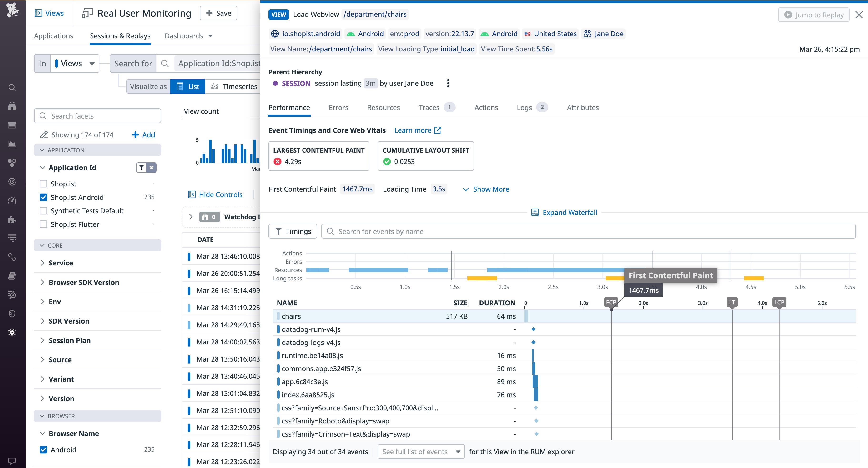
Task: Switch to the Errors tab
Action: tap(338, 107)
